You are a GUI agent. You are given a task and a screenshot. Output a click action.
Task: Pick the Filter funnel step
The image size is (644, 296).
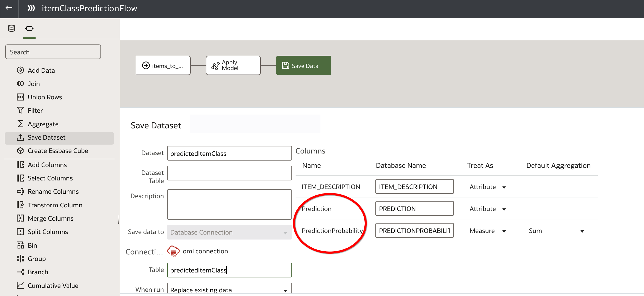click(x=20, y=110)
